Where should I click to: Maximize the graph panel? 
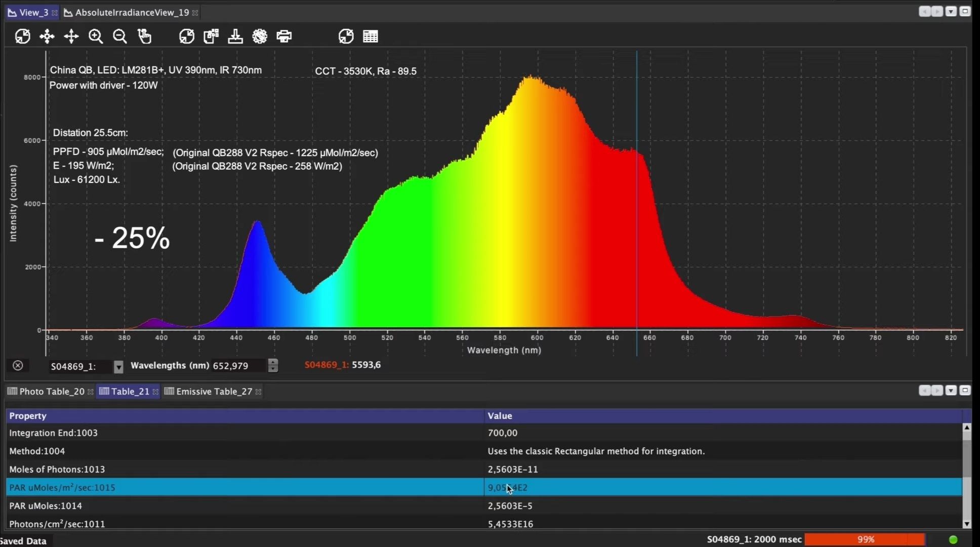pyautogui.click(x=965, y=12)
